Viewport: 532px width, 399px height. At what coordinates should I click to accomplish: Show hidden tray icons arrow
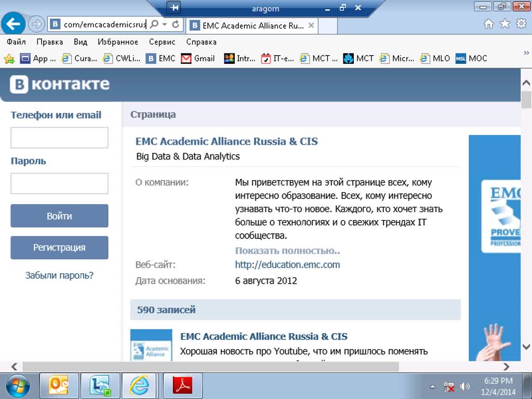[x=433, y=387]
